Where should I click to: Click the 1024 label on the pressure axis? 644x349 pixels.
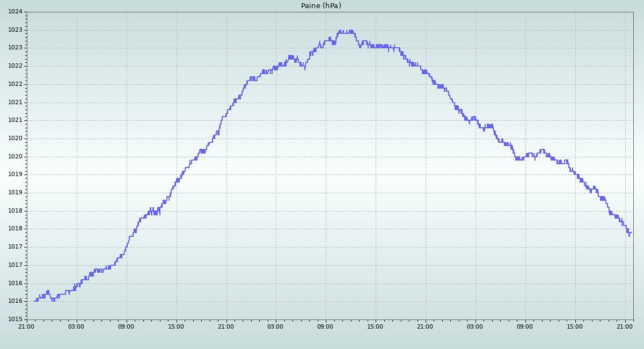pos(15,12)
